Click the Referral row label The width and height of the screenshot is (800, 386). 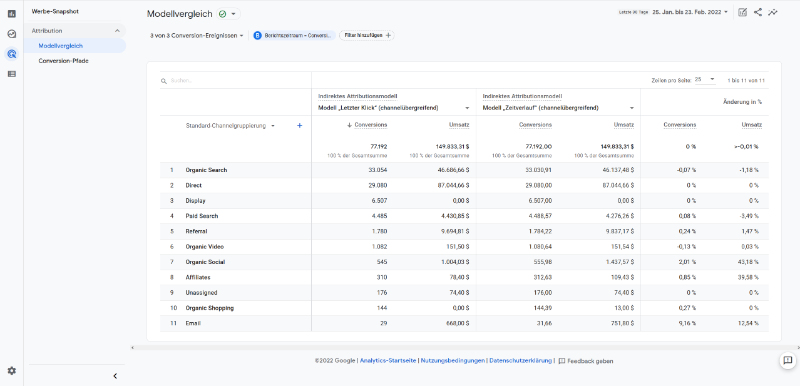click(x=196, y=231)
